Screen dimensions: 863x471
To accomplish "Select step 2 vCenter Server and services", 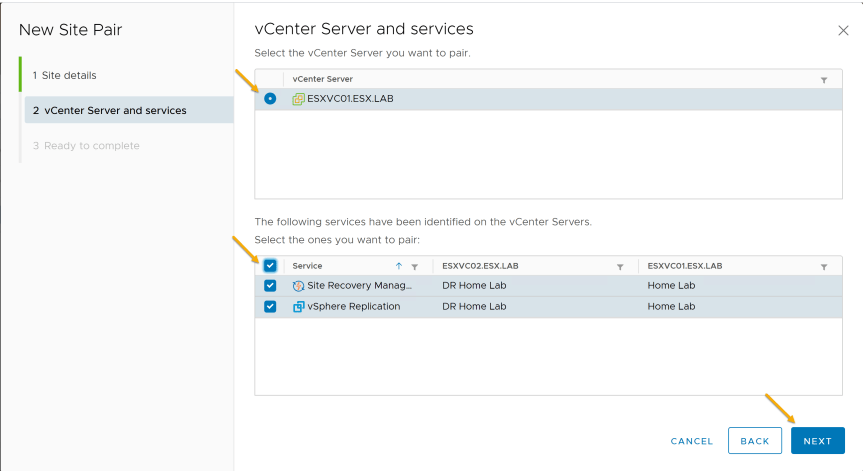I will pos(129,110).
